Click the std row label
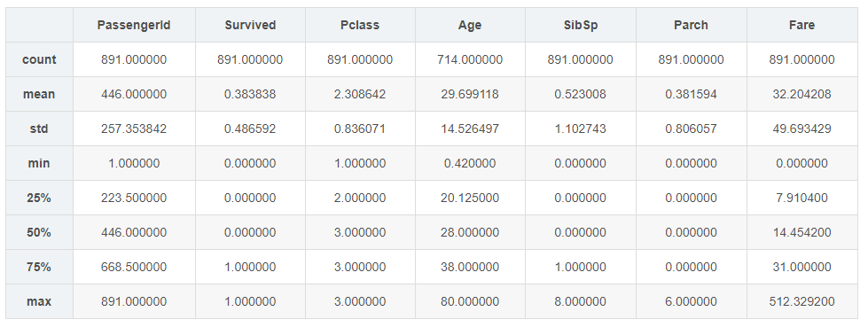Viewport: 868px width, 327px height. pos(39,128)
